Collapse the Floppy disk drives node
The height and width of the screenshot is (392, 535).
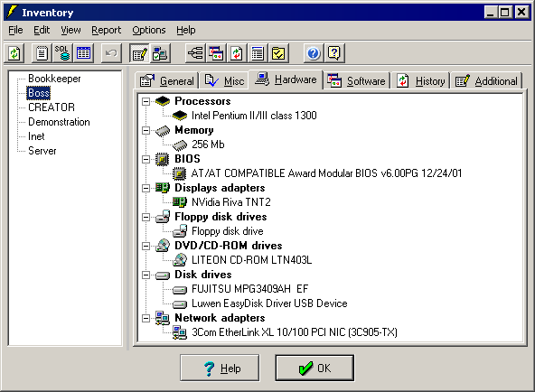pyautogui.click(x=145, y=217)
